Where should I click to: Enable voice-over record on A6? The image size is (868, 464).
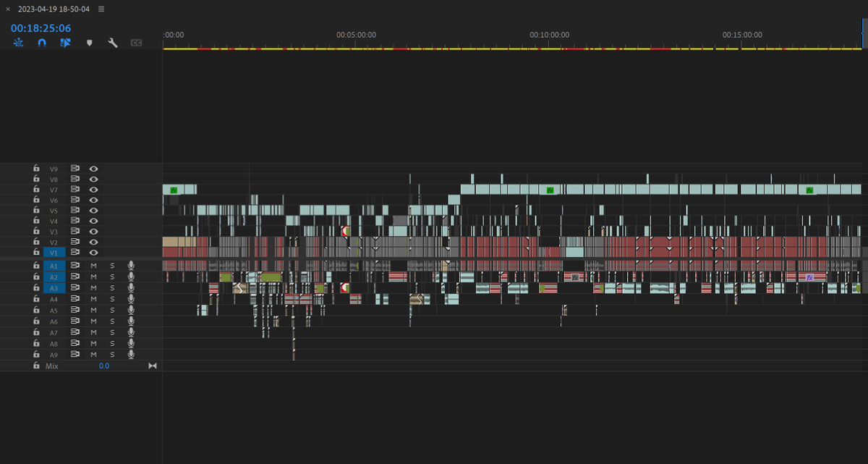pyautogui.click(x=131, y=321)
